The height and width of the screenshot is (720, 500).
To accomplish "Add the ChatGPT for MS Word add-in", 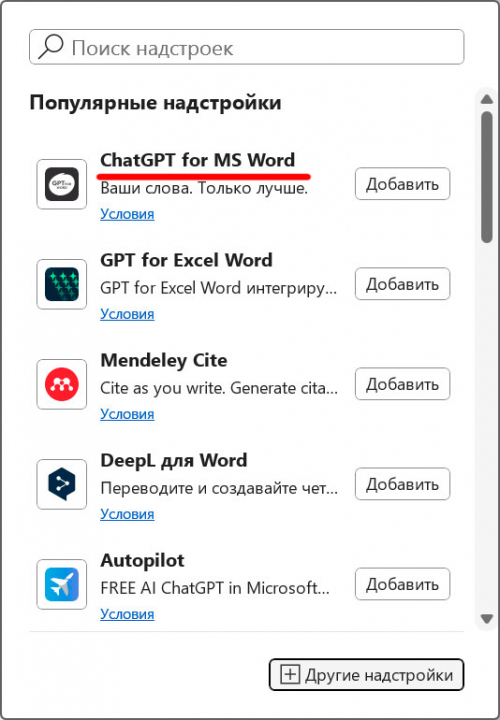I will 402,184.
